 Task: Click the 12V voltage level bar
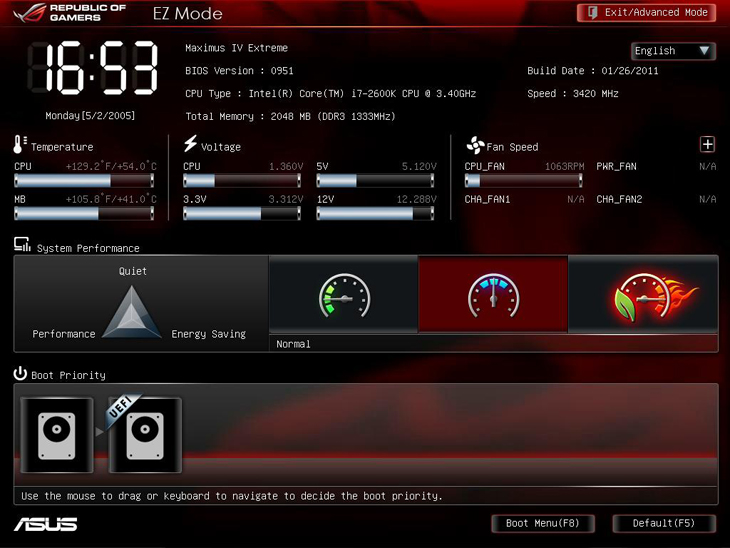tap(375, 213)
